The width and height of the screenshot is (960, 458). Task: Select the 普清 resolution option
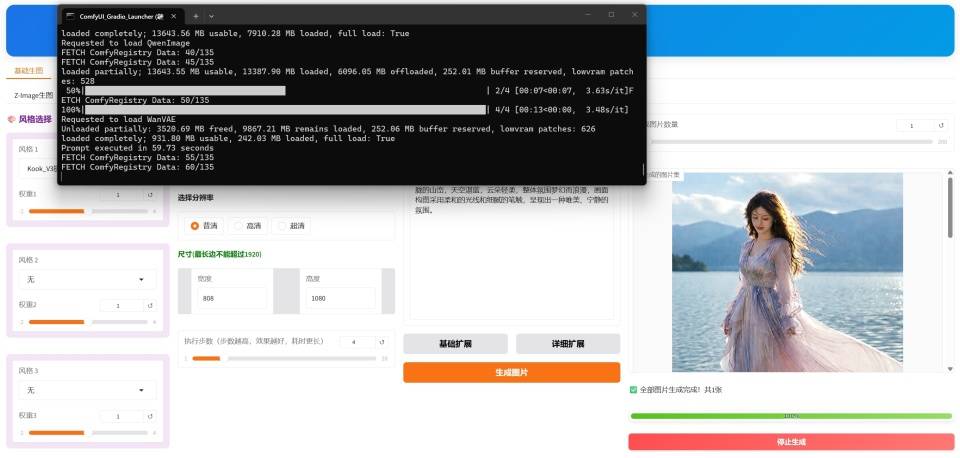[x=204, y=226]
